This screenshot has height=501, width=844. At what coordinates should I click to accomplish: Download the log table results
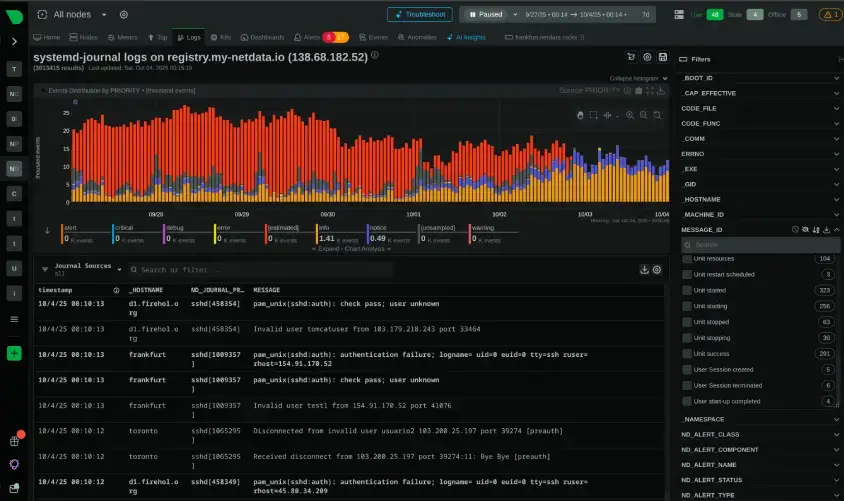pos(644,270)
